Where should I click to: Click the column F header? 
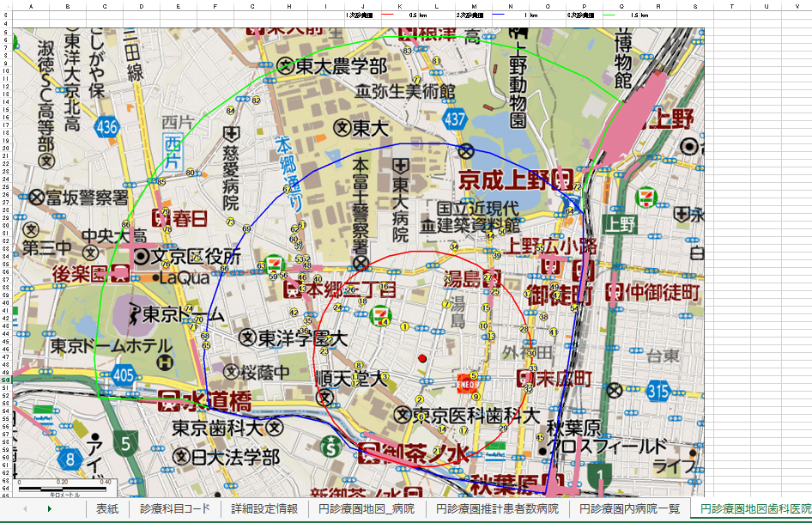(x=215, y=6)
